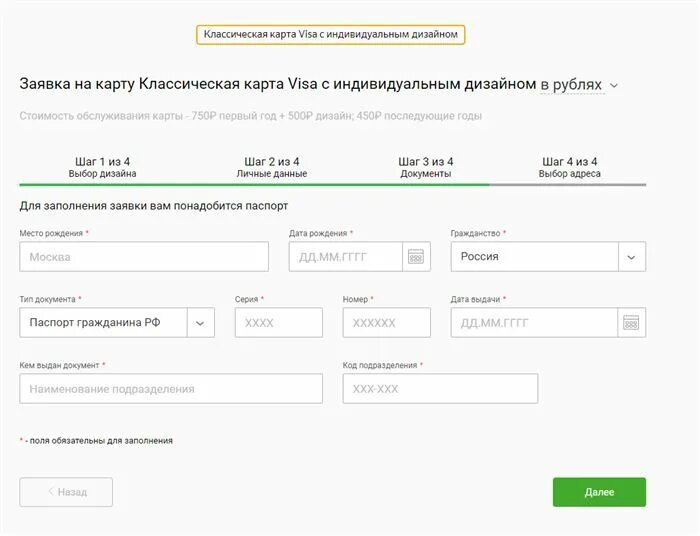Focus the document issue date field
The image size is (700, 536).
(534, 322)
